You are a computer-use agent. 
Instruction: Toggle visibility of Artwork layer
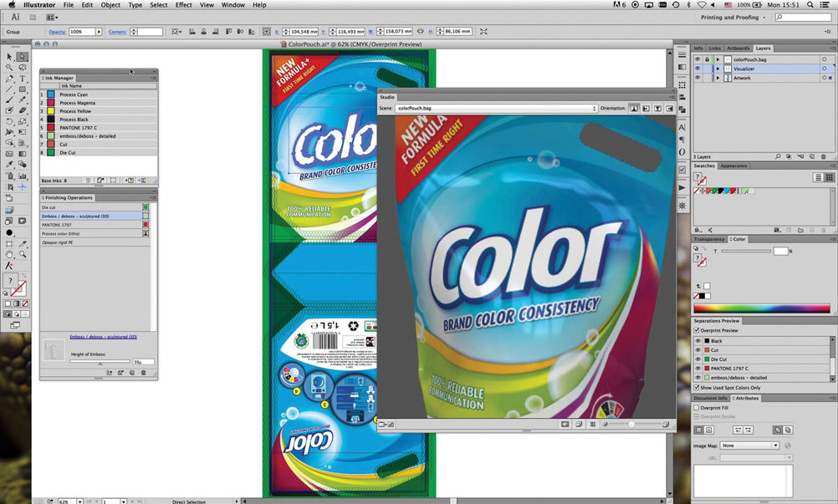click(697, 78)
